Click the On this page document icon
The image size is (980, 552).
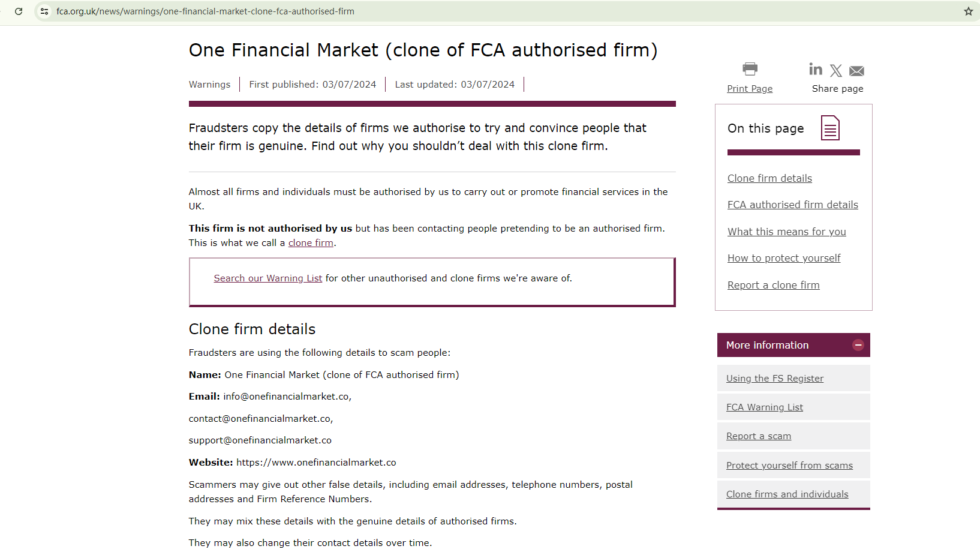click(x=830, y=128)
